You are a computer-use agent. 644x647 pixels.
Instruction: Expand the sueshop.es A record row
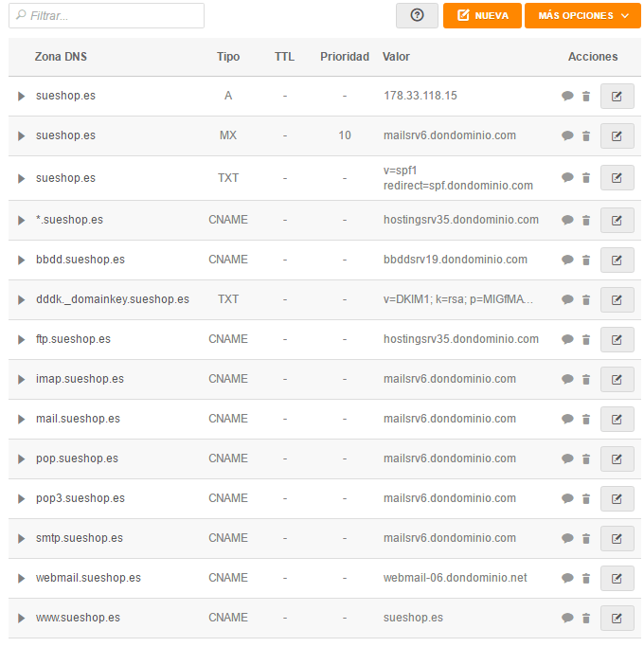(x=21, y=96)
